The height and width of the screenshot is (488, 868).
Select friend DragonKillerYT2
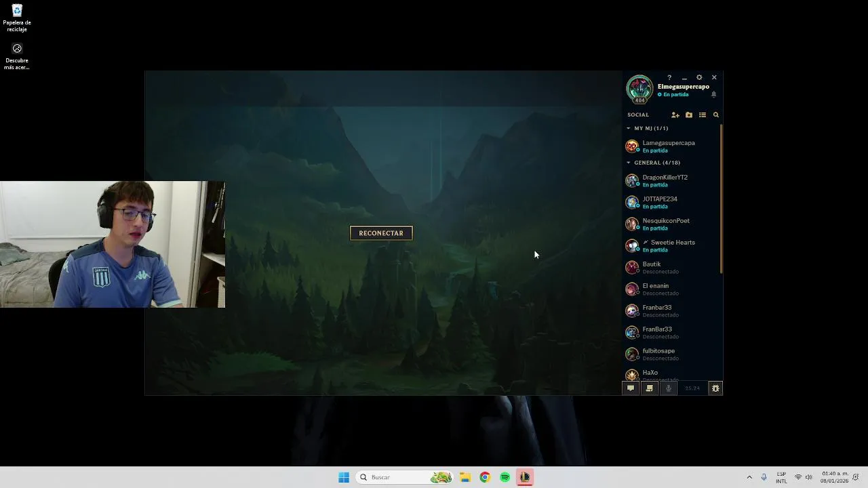point(671,181)
